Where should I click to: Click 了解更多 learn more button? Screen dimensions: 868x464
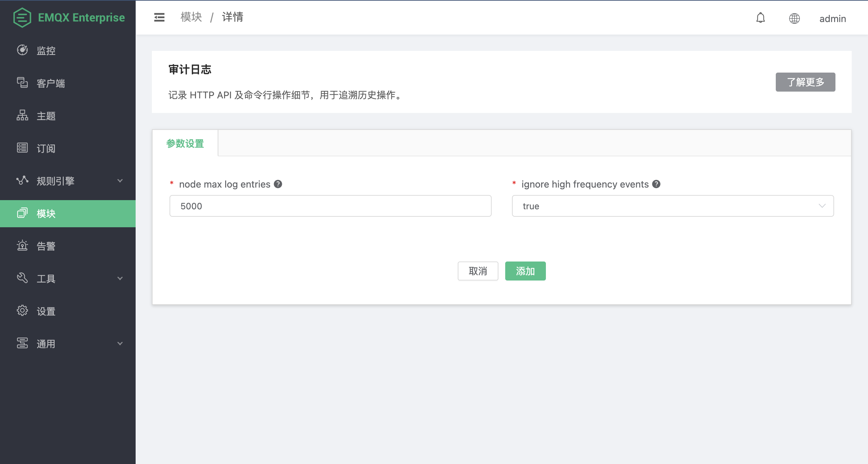tap(805, 82)
